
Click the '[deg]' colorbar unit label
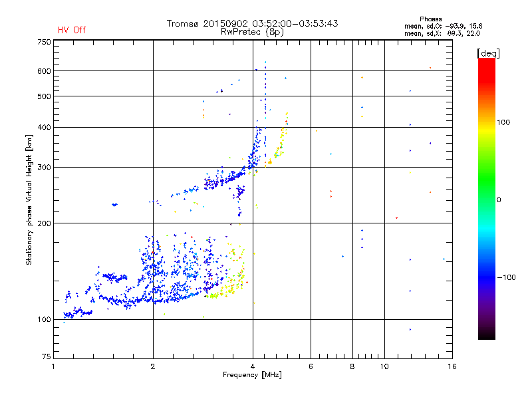(x=488, y=53)
